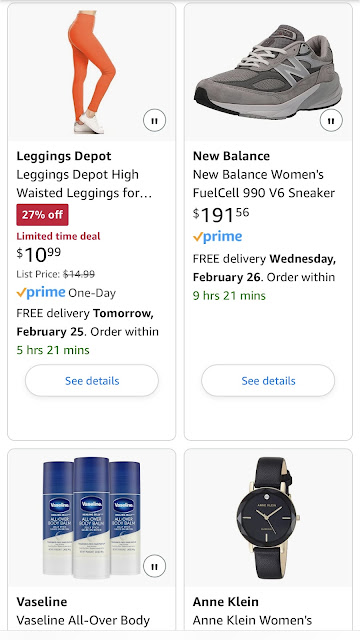The height and width of the screenshot is (640, 360).
Task: Click See details for Leggings Depot
Action: pyautogui.click(x=92, y=380)
